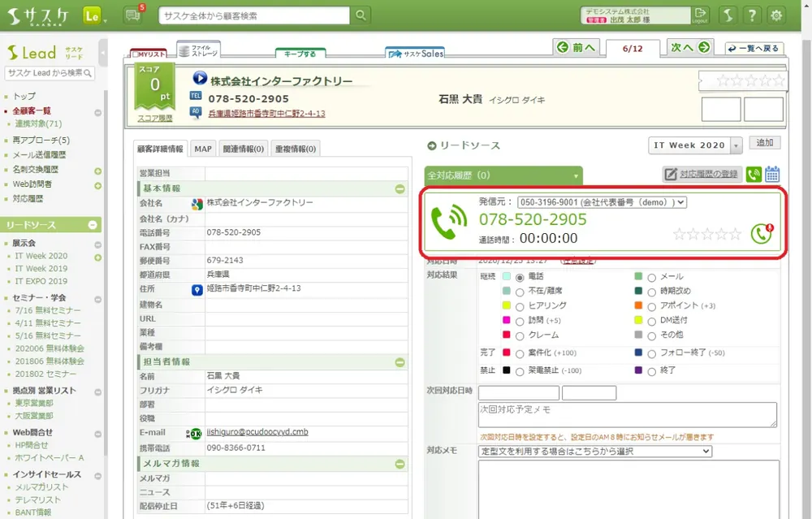Click the Google search icon beside company name
The width and height of the screenshot is (812, 519).
tap(197, 204)
